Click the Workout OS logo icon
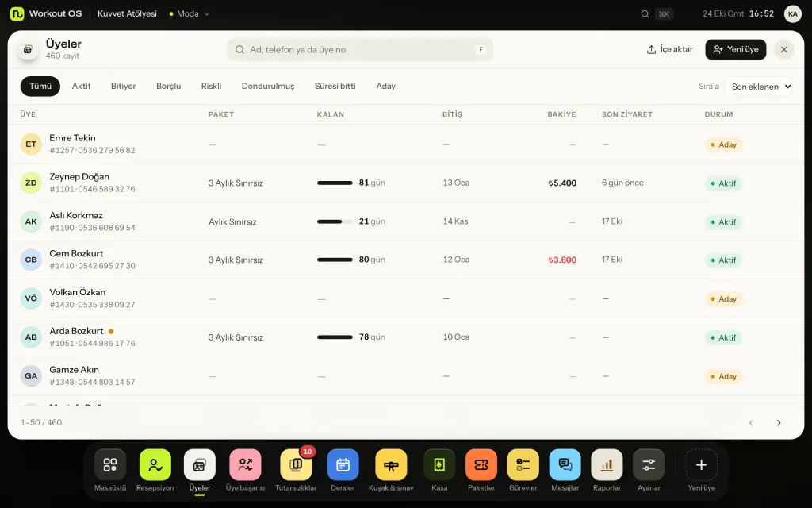This screenshot has height=508, width=812. point(17,14)
